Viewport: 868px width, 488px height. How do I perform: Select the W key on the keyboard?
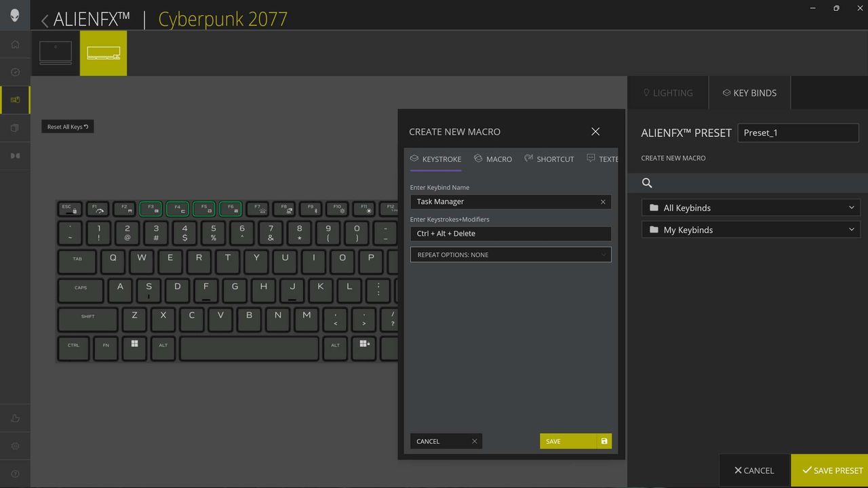coord(142,261)
